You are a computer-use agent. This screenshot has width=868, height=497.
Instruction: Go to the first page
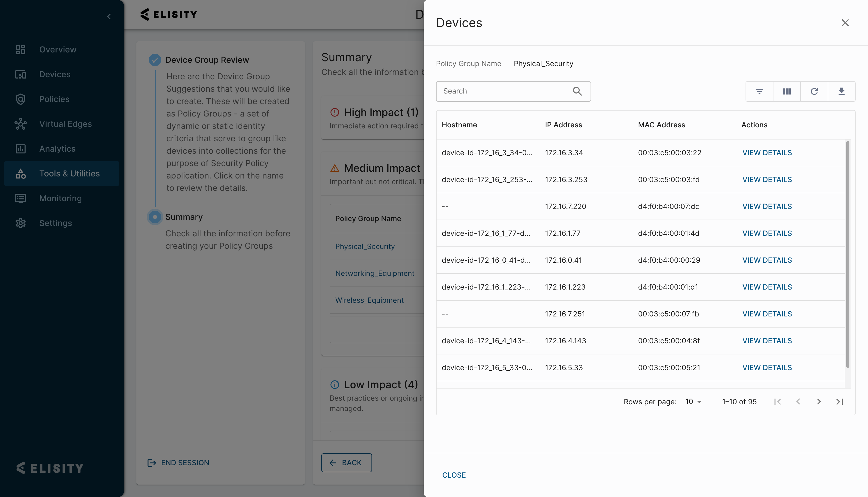[778, 402]
